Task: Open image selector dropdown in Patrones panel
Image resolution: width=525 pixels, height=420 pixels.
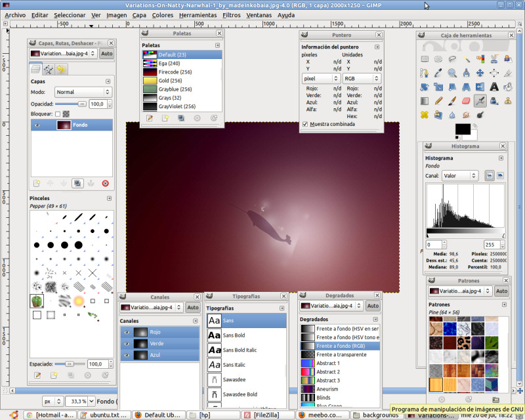Action: (460, 291)
